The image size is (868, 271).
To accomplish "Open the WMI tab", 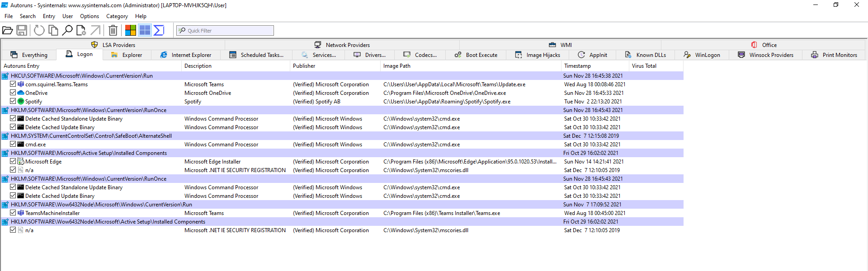I will pyautogui.click(x=561, y=45).
